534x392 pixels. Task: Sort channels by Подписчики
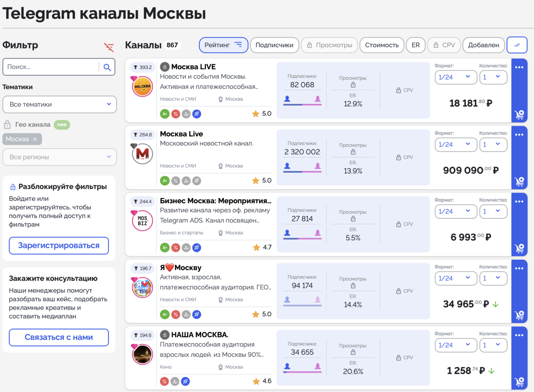274,45
